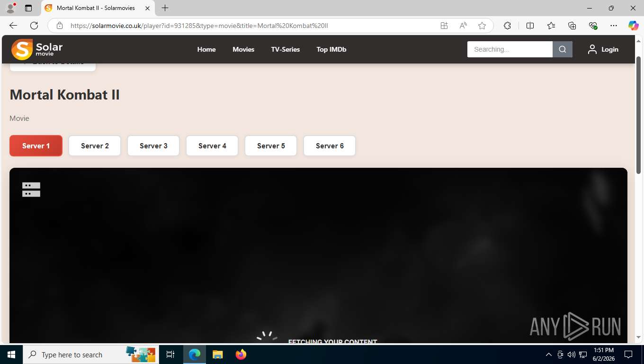Open Task View on the taskbar
This screenshot has width=644, height=364.
[170, 355]
